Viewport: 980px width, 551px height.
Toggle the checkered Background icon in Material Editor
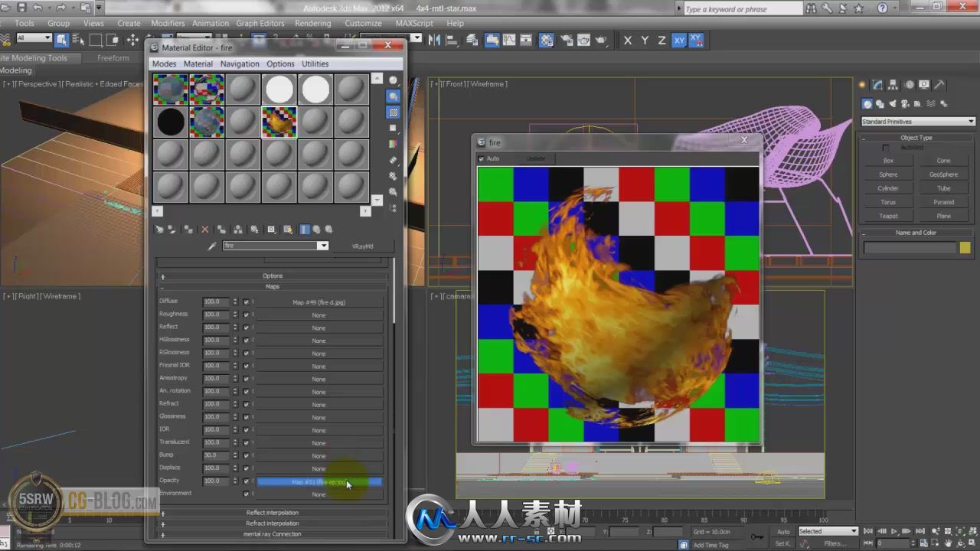pos(394,112)
